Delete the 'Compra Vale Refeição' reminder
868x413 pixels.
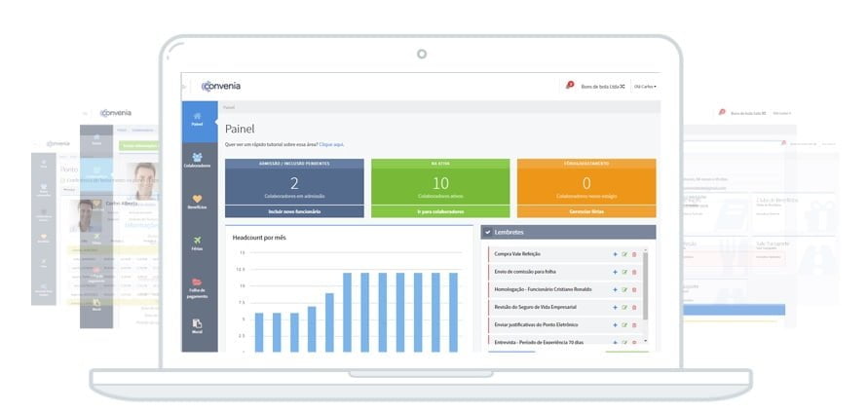pyautogui.click(x=634, y=254)
